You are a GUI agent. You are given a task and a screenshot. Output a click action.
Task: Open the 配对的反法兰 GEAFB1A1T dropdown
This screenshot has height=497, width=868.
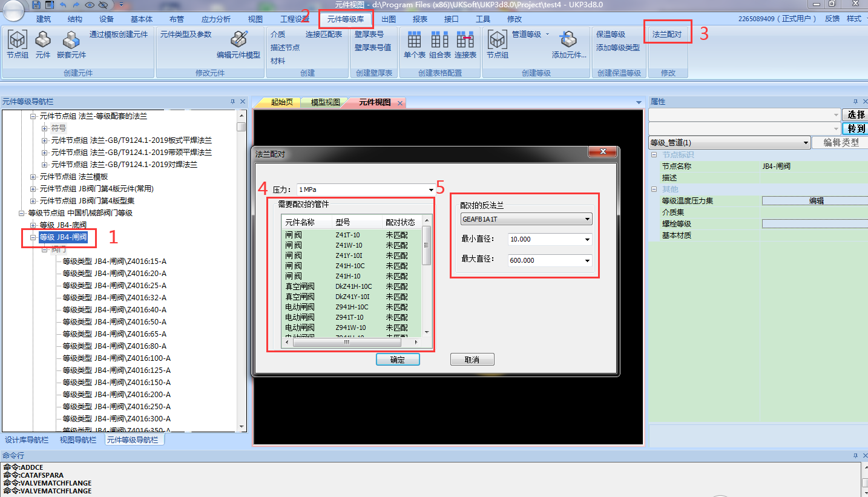(x=587, y=219)
